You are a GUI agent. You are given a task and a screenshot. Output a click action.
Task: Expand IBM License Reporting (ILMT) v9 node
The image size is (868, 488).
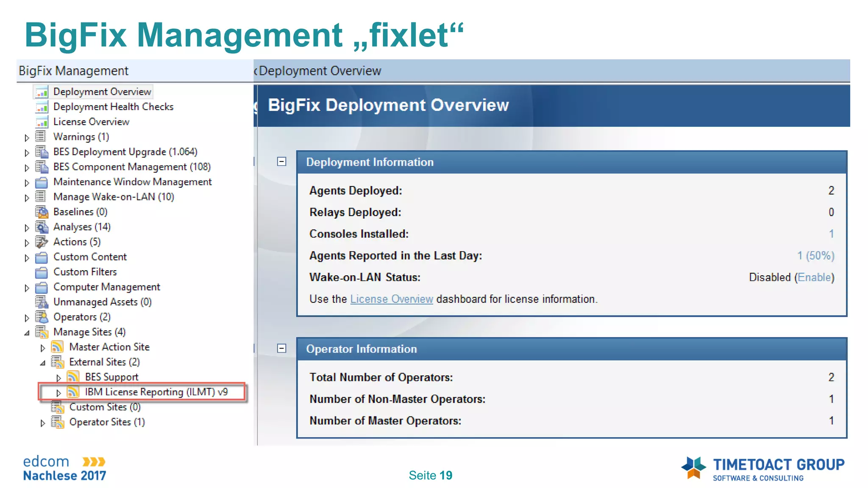(x=59, y=393)
